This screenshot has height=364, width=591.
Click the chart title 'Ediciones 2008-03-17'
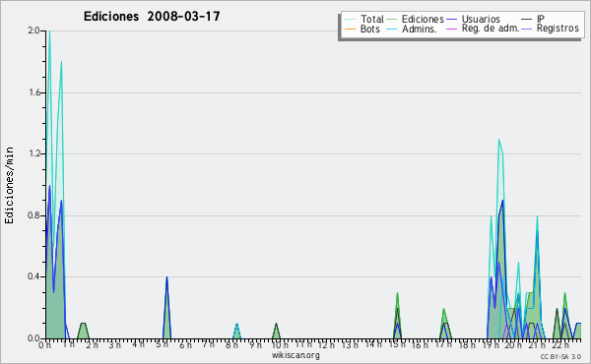(x=152, y=17)
